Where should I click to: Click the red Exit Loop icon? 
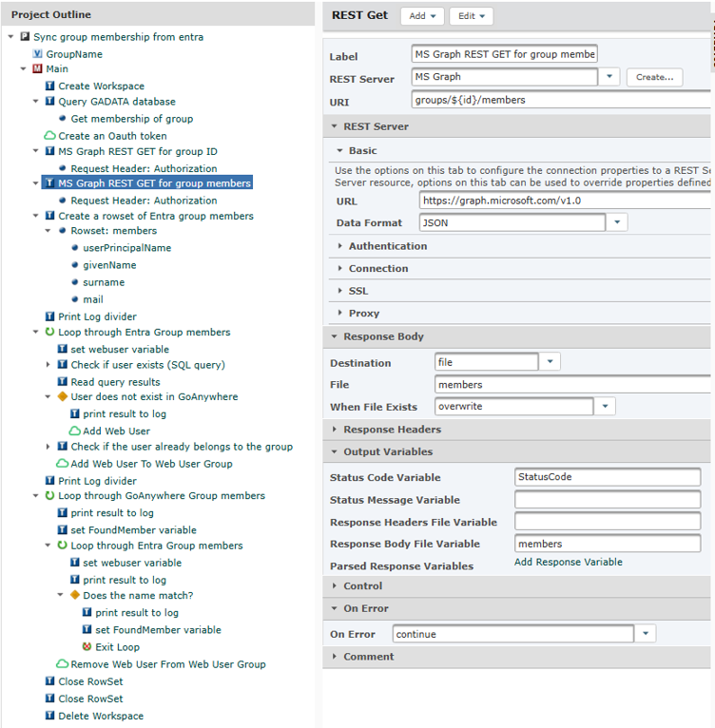87,647
